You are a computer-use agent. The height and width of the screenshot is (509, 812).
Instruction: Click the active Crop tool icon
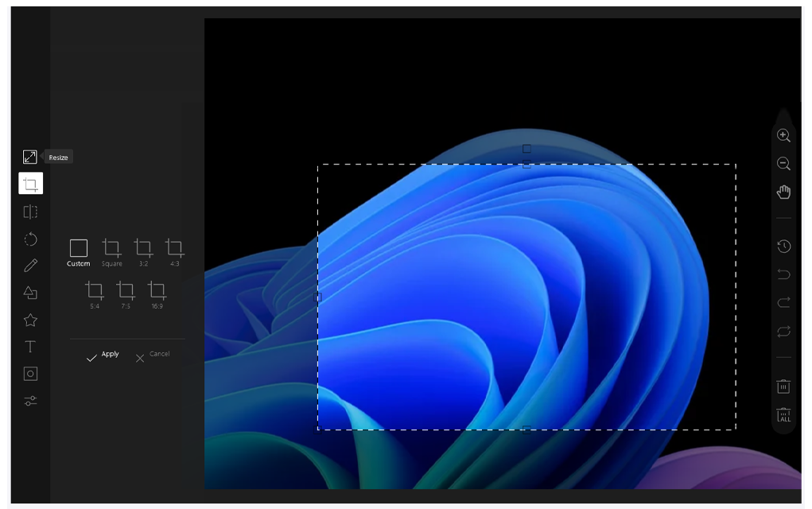click(x=30, y=184)
